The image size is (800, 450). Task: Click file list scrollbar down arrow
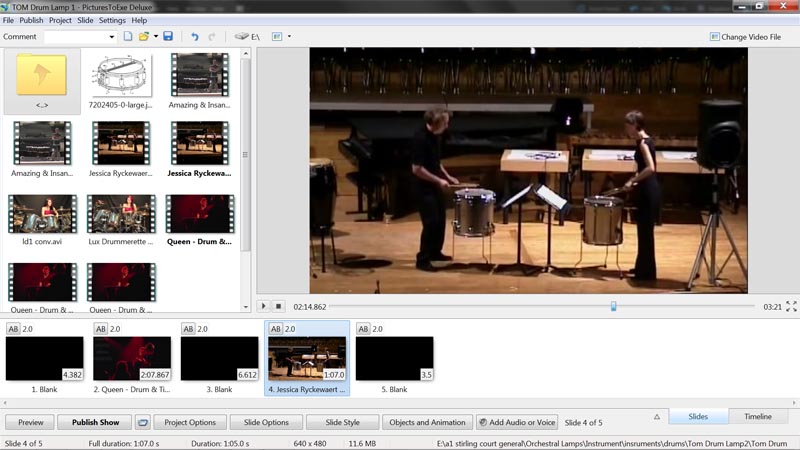[x=246, y=307]
